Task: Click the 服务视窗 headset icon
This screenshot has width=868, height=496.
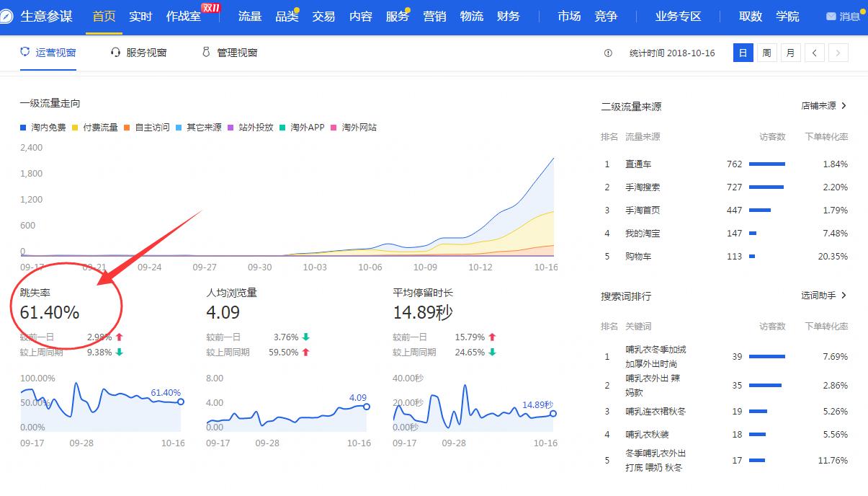Action: point(115,52)
